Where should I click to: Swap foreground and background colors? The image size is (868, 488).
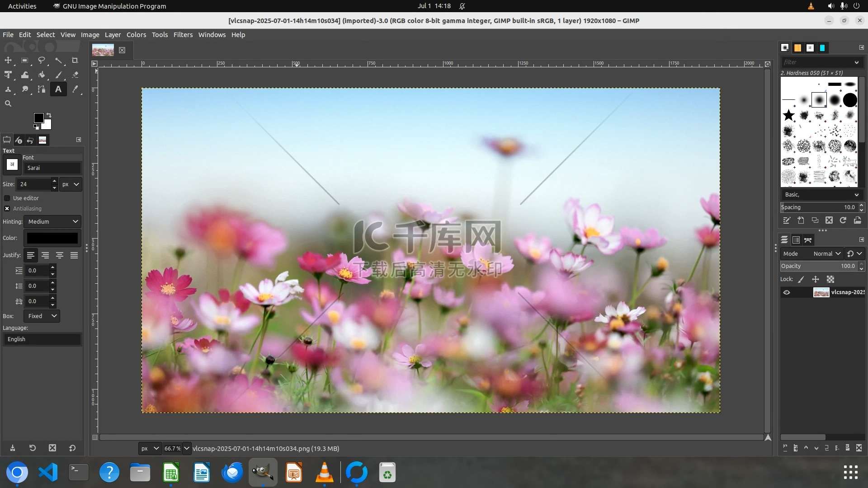tap(49, 115)
